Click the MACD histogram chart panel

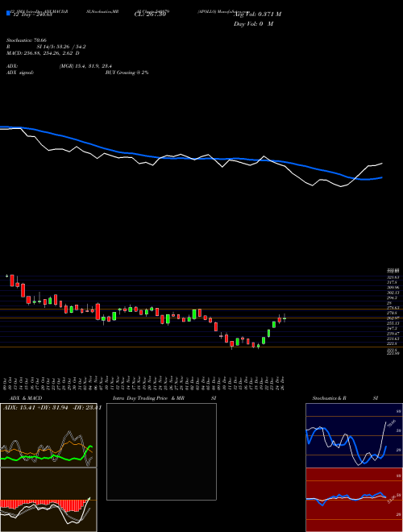[48, 500]
